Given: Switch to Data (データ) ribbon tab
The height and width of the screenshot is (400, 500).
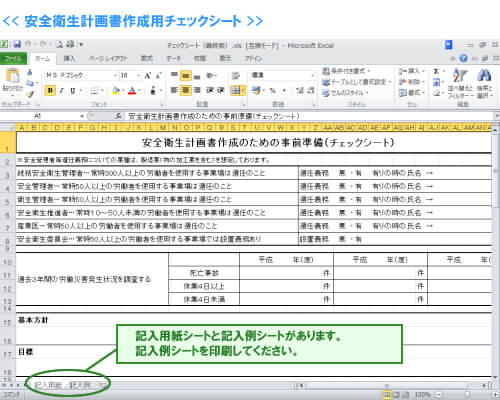Looking at the screenshot, I should click(x=173, y=58).
